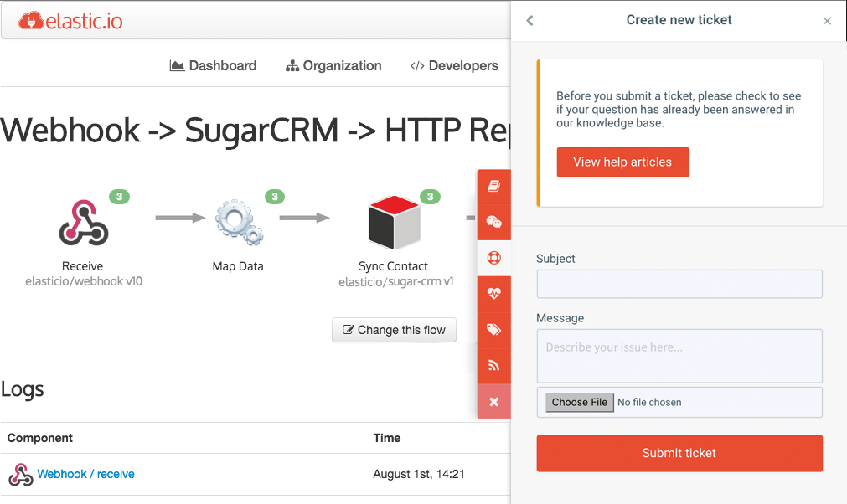The height and width of the screenshot is (504, 847).
Task: Select the Receive webhook component icon
Action: click(x=83, y=223)
